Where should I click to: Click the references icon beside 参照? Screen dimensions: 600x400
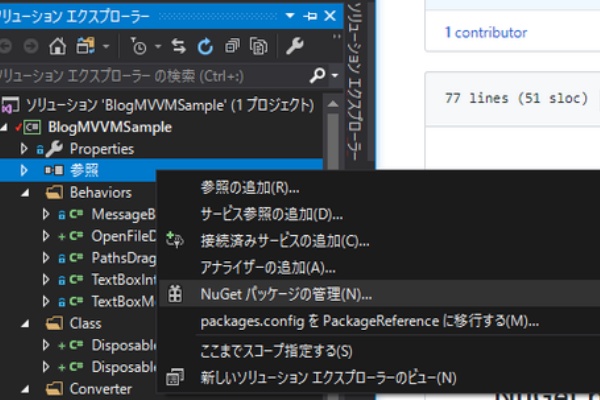tap(54, 170)
